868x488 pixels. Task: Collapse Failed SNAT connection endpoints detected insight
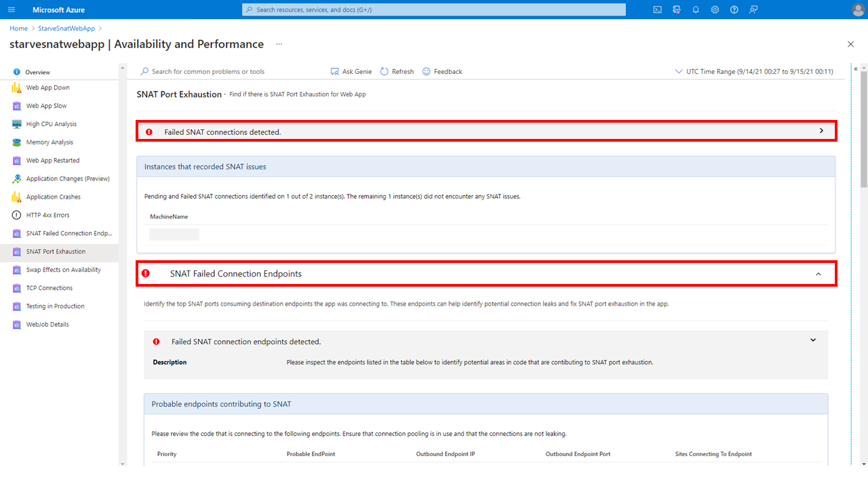813,340
